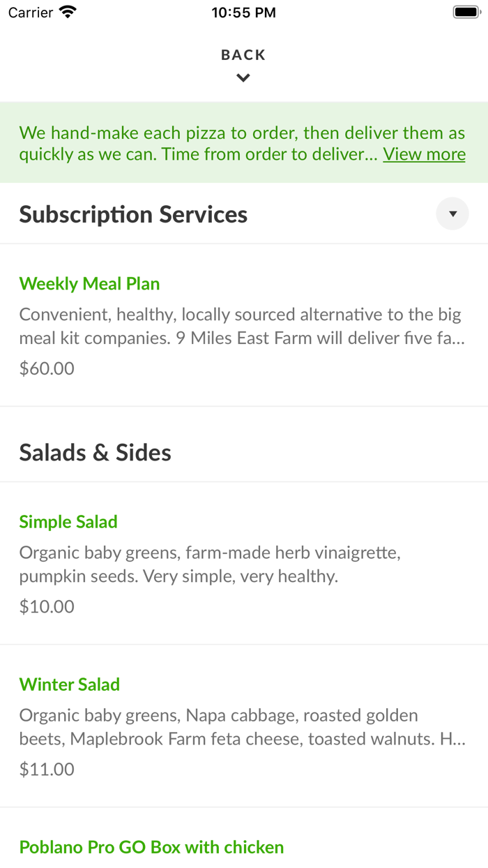Tap the Winter Salad ingredients description
Viewport: 488px width, 868px height.
241,726
